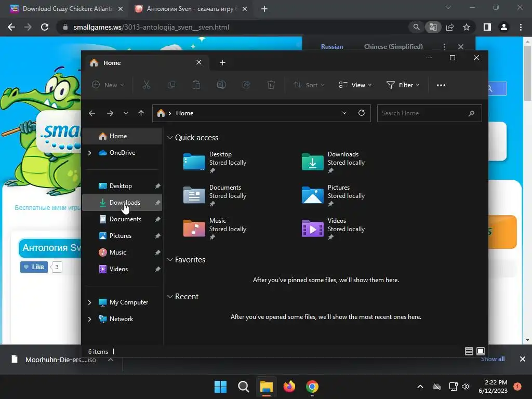Open the Videos folder in Quick access
The width and height of the screenshot is (532, 399).
333,229
